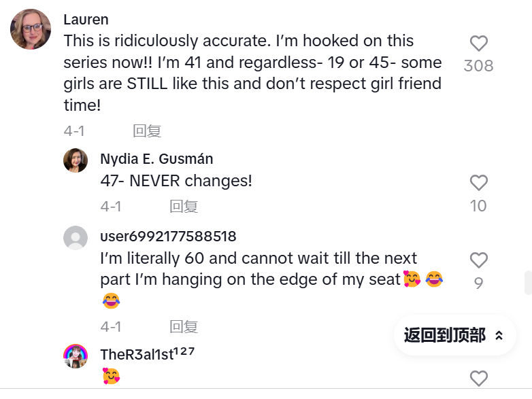
Task: Click the 308 likes count
Action: tap(479, 66)
